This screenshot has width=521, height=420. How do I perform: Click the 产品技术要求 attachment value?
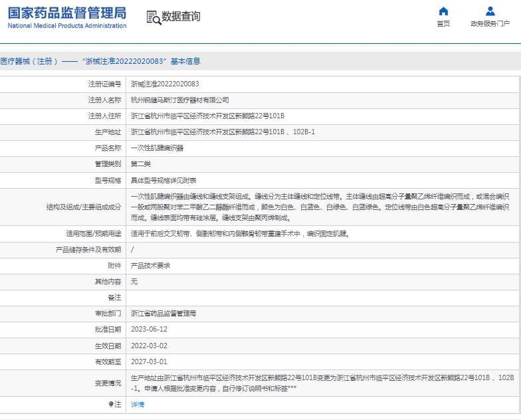[x=150, y=266]
